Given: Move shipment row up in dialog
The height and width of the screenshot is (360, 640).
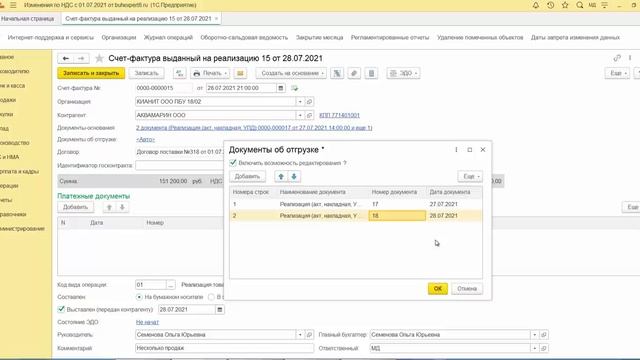Looking at the screenshot, I should pos(281,176).
